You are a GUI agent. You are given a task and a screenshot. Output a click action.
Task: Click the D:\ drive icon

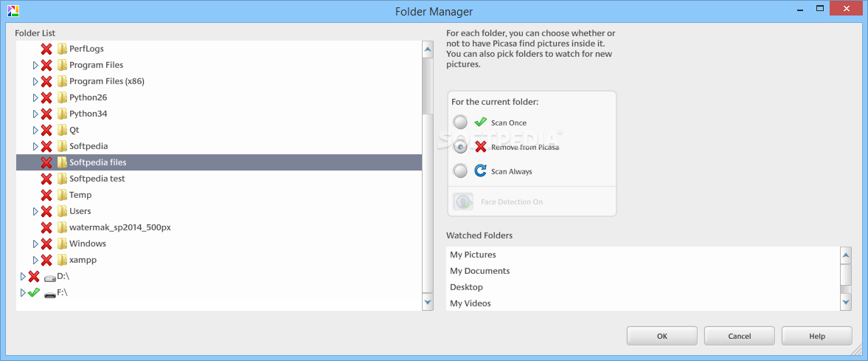point(50,278)
